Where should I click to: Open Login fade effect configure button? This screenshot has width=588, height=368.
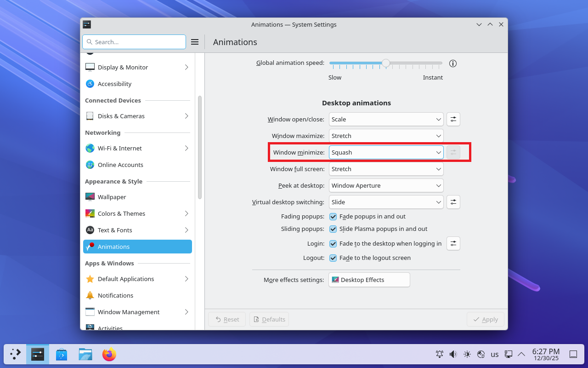pos(453,243)
